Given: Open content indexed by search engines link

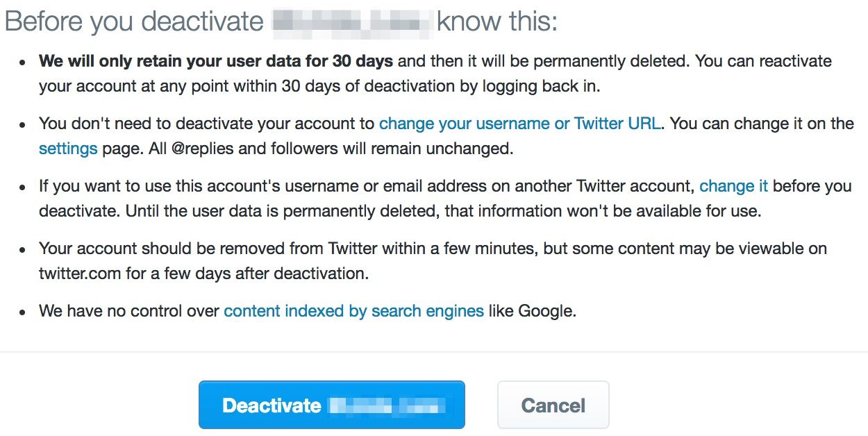Looking at the screenshot, I should click(x=353, y=310).
